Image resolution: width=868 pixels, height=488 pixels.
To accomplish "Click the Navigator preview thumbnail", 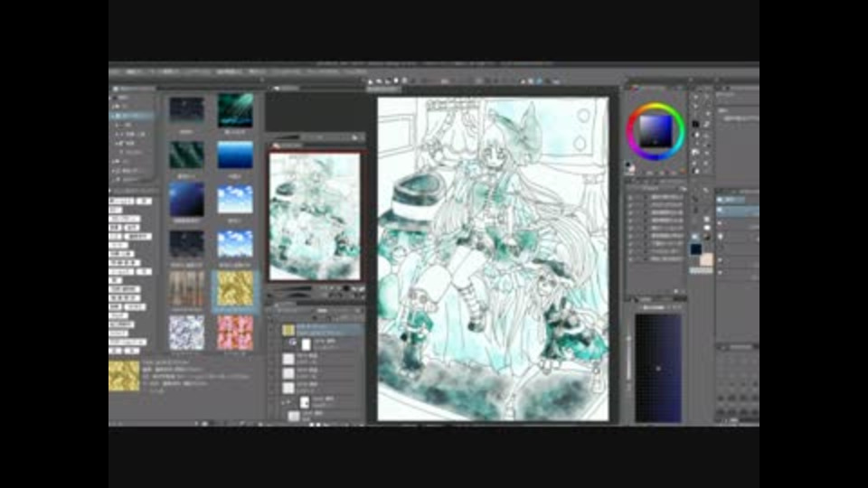I will pyautogui.click(x=315, y=216).
